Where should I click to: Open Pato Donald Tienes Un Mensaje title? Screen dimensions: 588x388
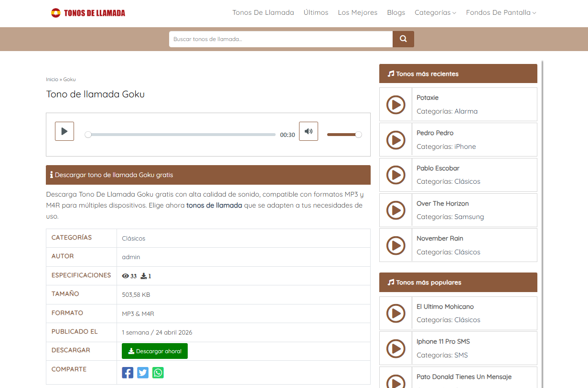[x=464, y=377]
